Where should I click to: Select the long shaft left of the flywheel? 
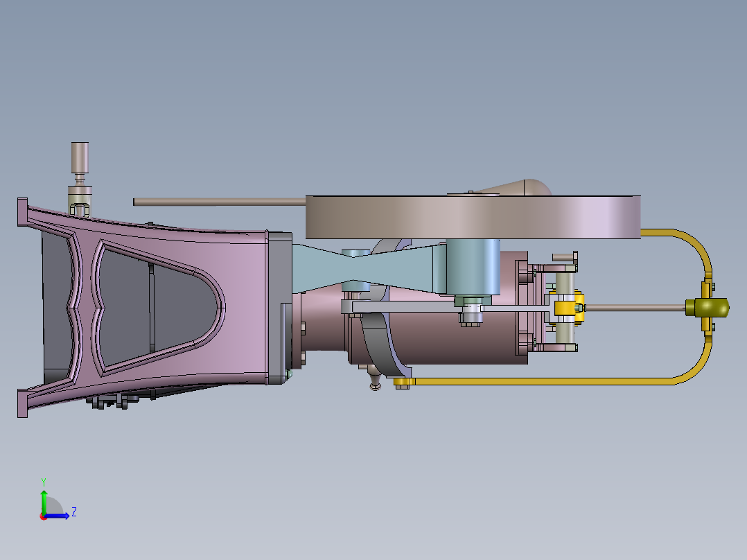pyautogui.click(x=219, y=202)
